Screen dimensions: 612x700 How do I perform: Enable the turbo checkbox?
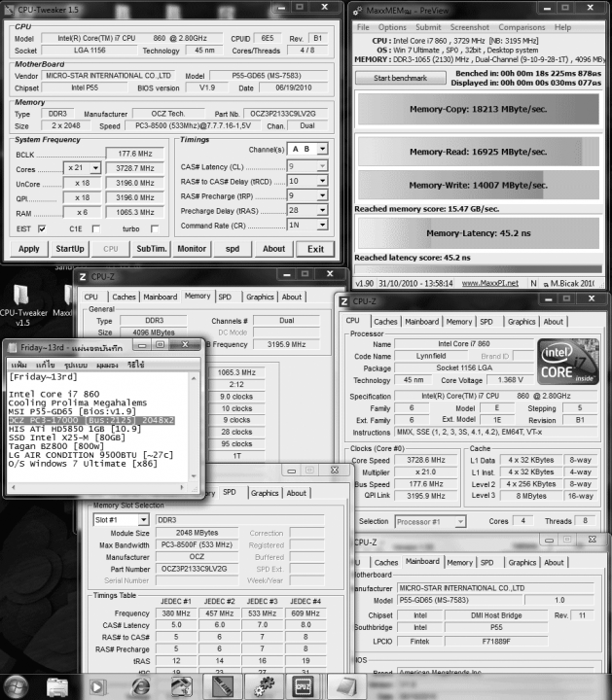(155, 229)
